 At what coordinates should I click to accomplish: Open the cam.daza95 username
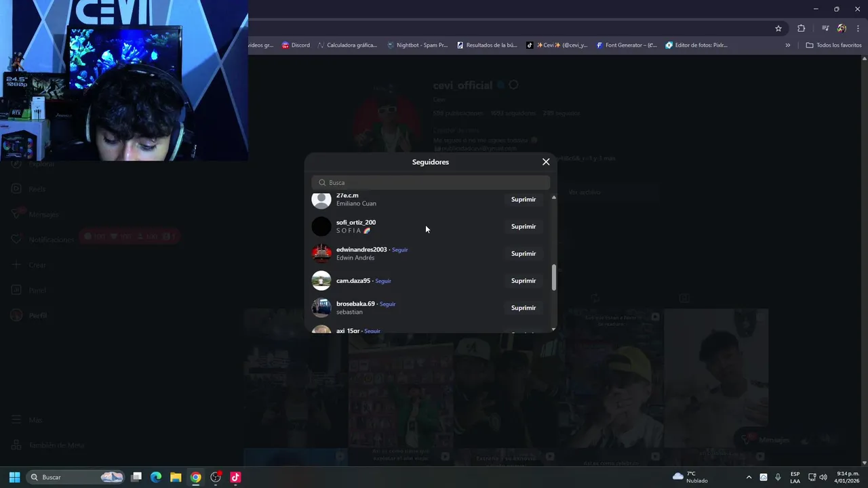pos(353,281)
